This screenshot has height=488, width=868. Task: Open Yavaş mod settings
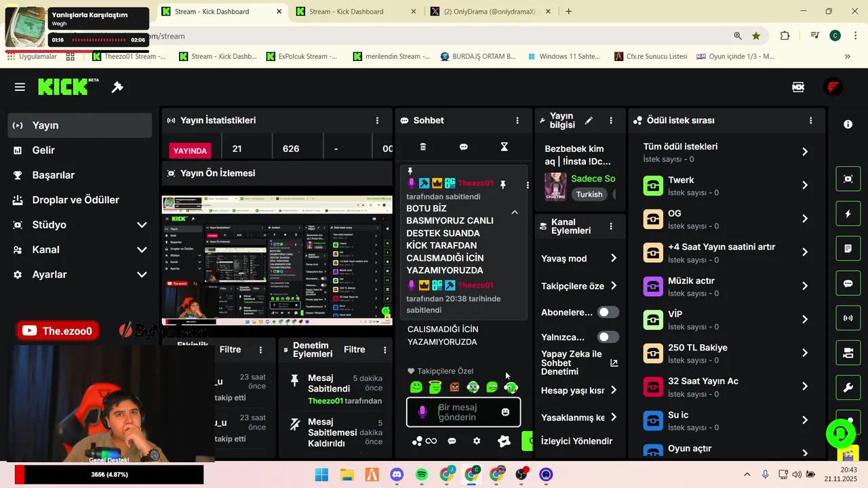[x=580, y=258]
